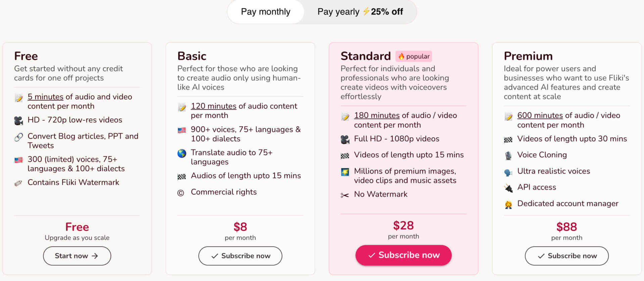Click the camera icon beside HD 720p videos

coord(18,121)
